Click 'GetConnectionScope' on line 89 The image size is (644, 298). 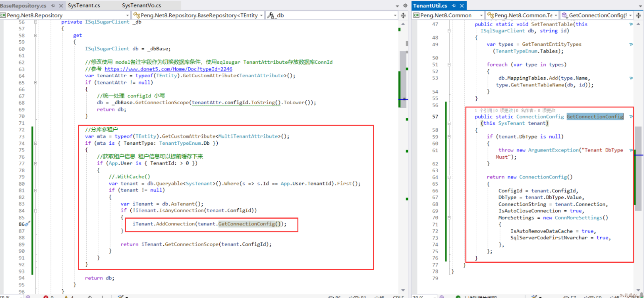click(x=191, y=244)
